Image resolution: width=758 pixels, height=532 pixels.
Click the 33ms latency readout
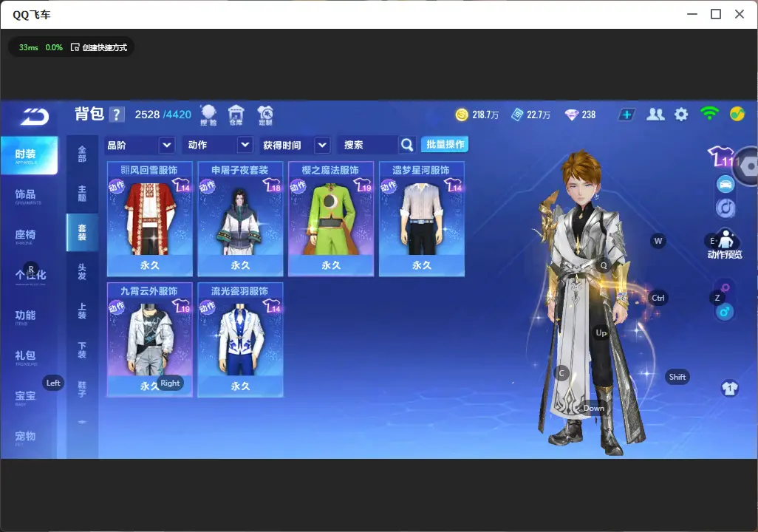click(x=29, y=47)
